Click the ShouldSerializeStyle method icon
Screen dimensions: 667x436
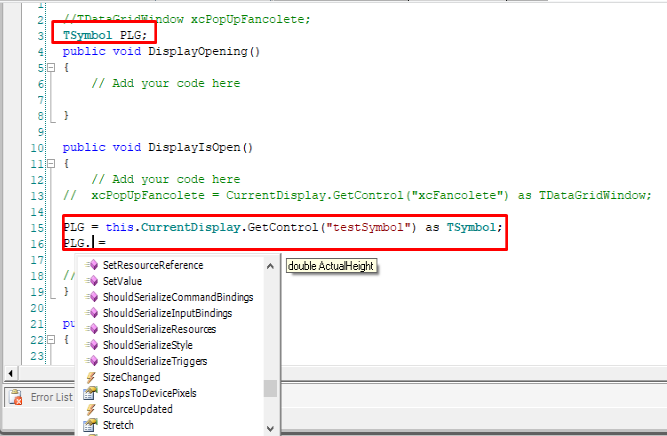91,345
